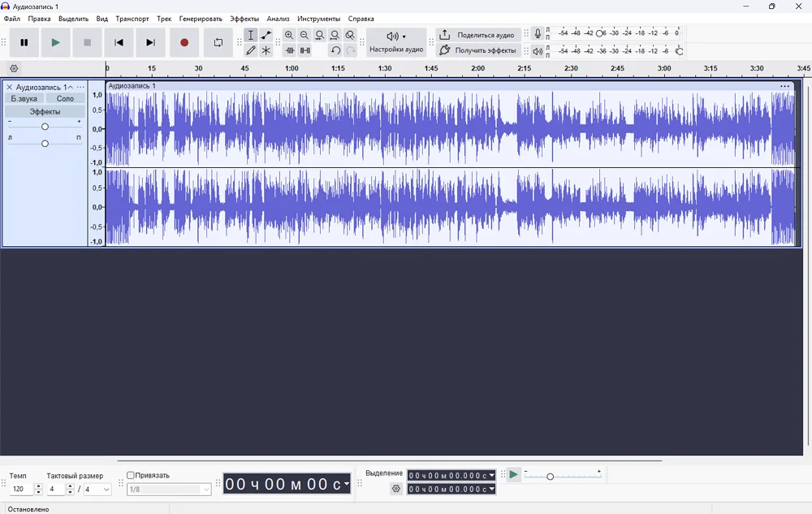Mute track with Б.звука button
This screenshot has width=812, height=514.
tap(24, 98)
